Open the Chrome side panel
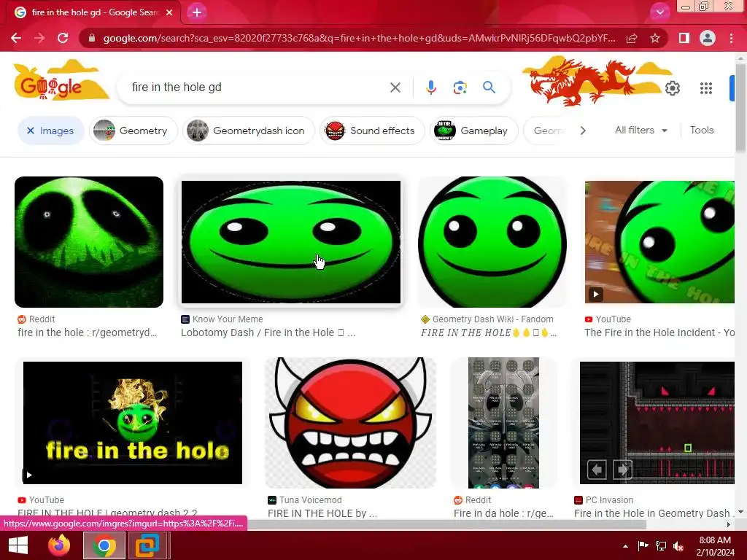Screen dimensions: 747x560 coord(684,38)
